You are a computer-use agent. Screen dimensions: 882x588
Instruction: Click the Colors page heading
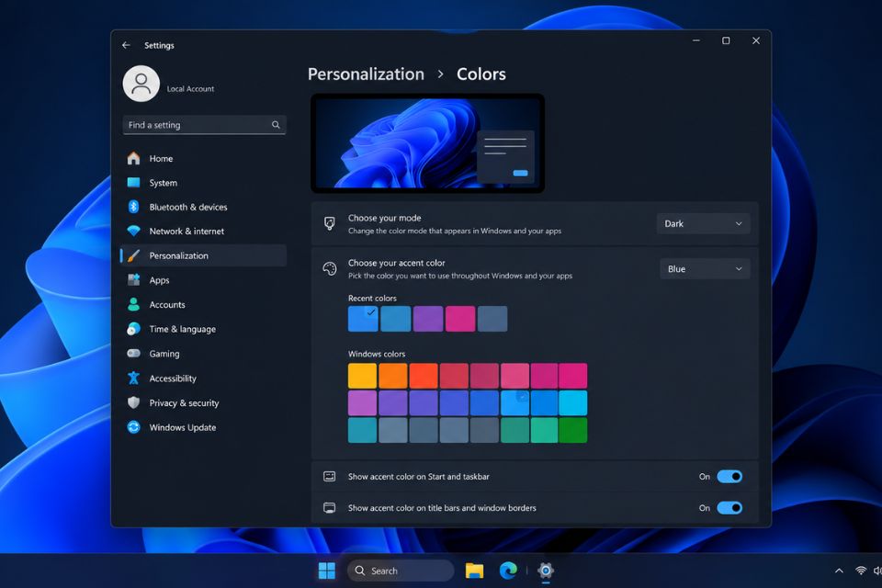481,74
